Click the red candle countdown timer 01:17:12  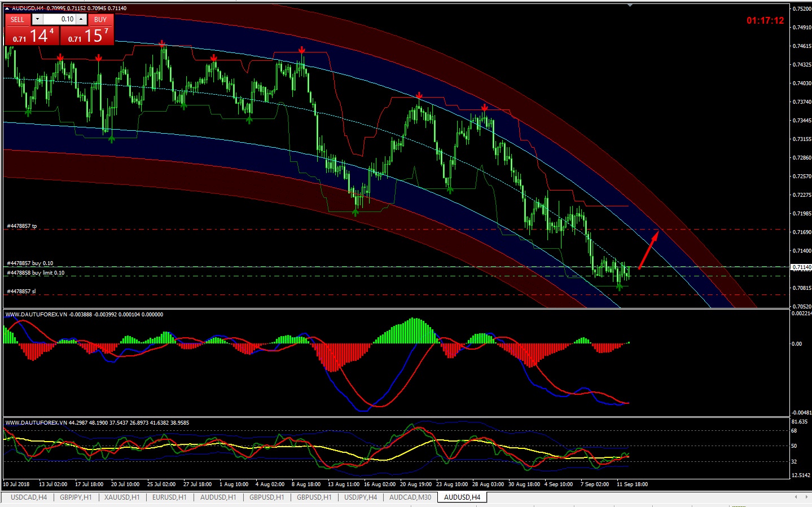coord(765,21)
